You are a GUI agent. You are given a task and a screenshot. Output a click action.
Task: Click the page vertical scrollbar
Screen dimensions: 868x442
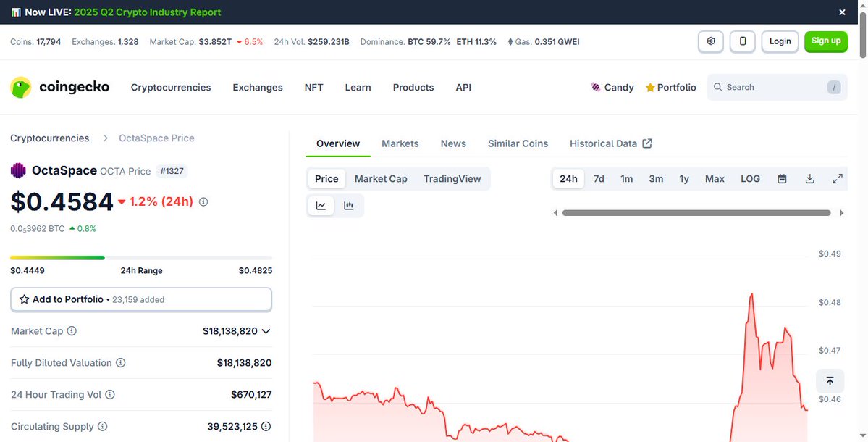[862, 33]
